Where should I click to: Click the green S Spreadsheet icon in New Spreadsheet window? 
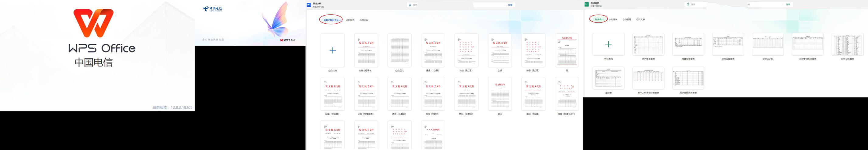pos(587,4)
